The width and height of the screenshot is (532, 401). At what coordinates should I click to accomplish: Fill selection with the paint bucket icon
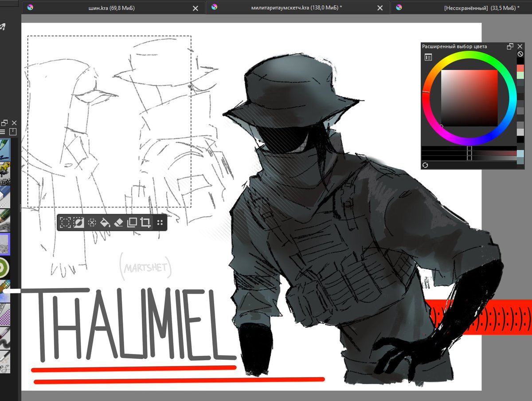pos(105,222)
